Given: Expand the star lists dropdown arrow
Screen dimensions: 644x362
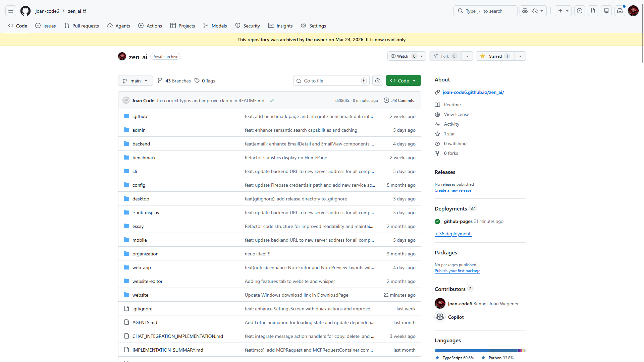Looking at the screenshot, I should point(520,56).
